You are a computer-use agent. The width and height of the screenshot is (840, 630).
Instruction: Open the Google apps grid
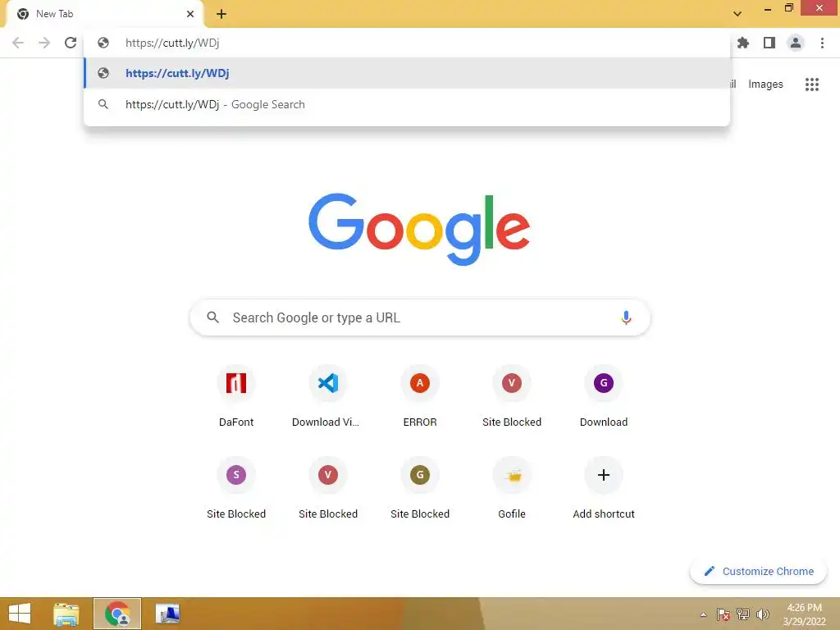click(x=812, y=84)
